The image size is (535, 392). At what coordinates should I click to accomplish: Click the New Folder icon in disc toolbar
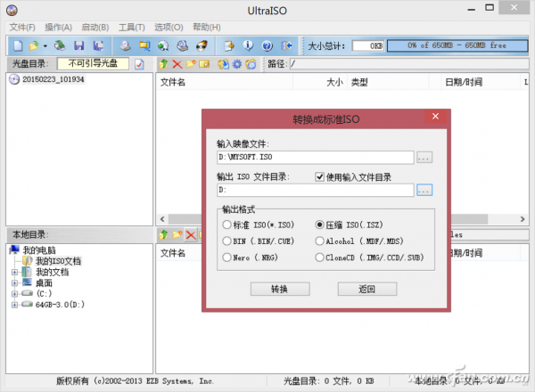(x=191, y=64)
